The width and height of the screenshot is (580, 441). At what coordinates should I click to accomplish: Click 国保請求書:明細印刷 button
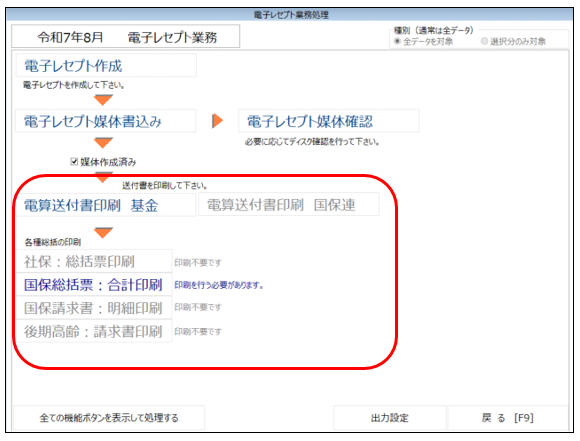point(94,308)
